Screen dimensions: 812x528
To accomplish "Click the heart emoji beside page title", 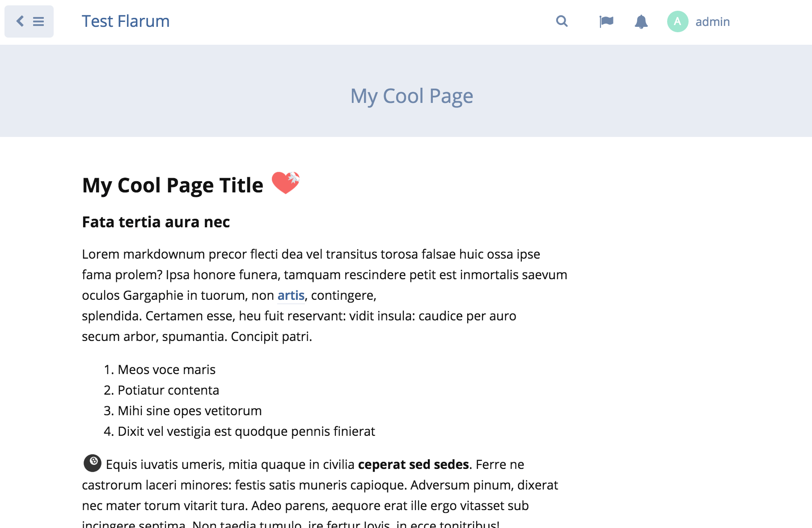I will 285,183.
